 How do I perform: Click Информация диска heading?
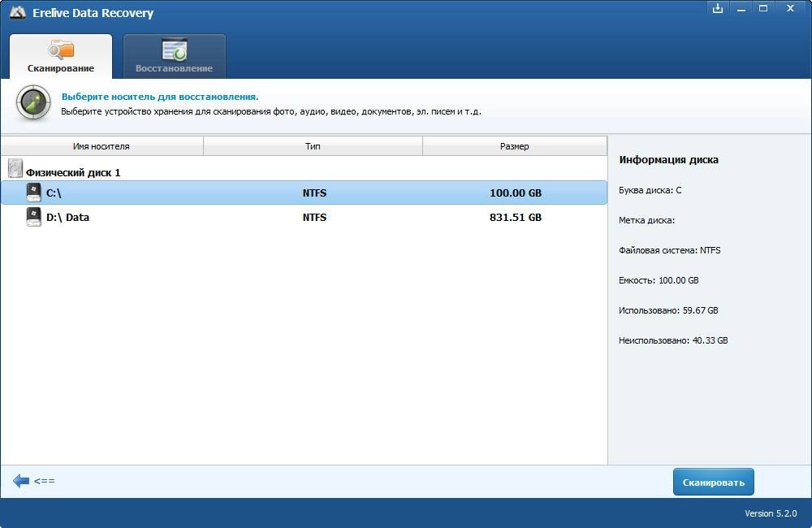[x=668, y=159]
